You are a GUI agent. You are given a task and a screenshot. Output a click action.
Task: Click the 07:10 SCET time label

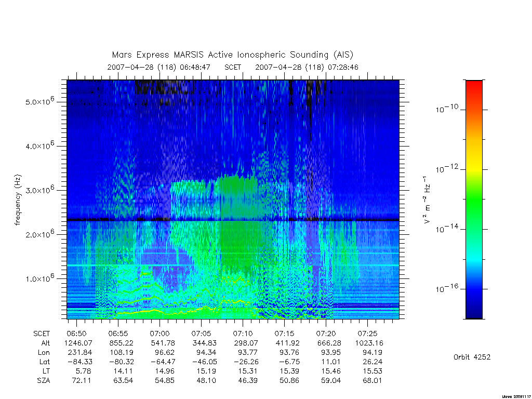tap(243, 334)
